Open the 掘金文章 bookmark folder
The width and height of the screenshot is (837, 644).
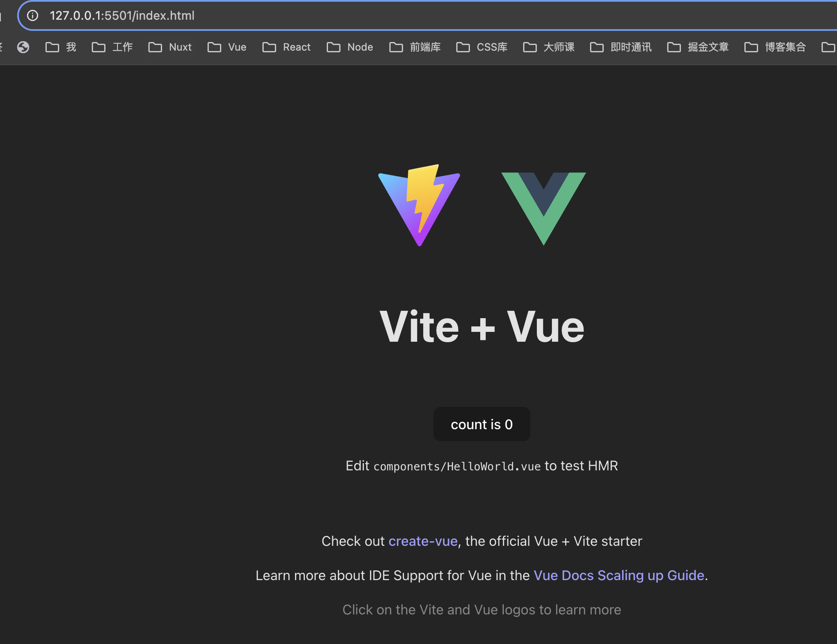point(698,47)
